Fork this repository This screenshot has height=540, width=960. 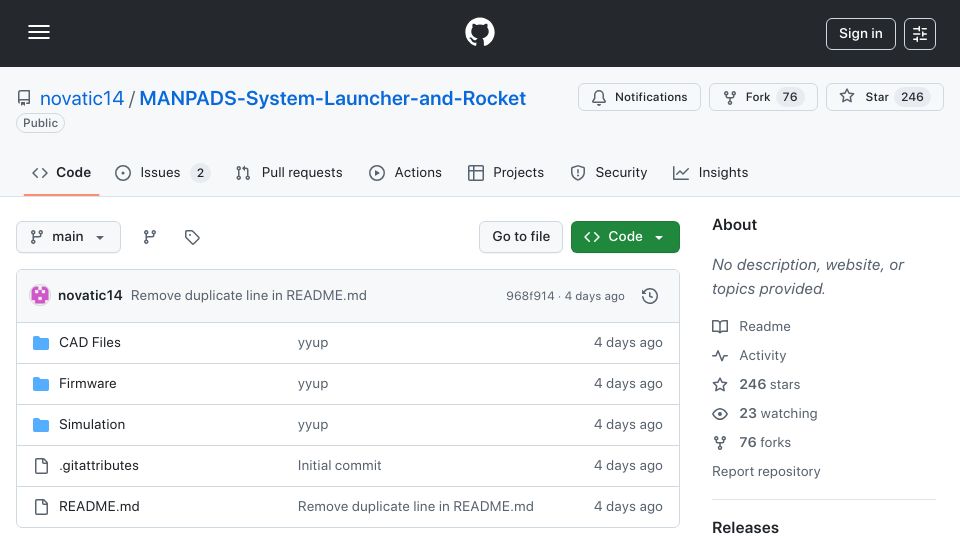tap(763, 97)
